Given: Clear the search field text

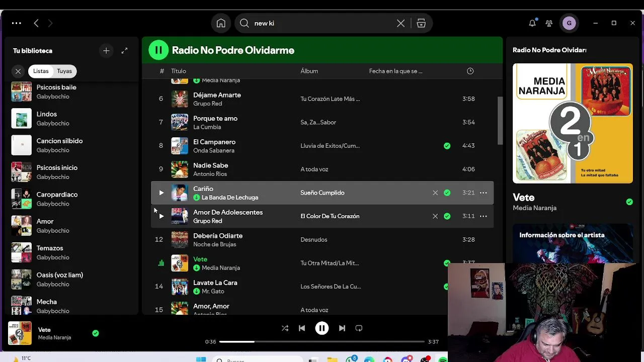Looking at the screenshot, I should click(400, 23).
